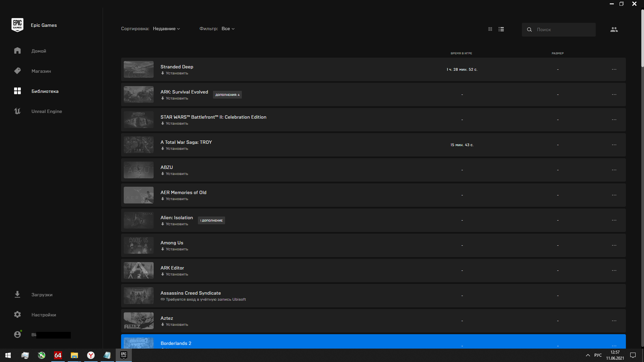Click the Assassins Creed Syndicate title
Screen dimensions: 644x362
[x=191, y=293]
